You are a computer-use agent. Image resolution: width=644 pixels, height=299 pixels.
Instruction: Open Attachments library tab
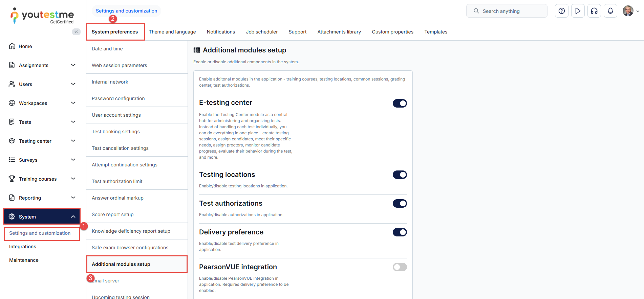click(339, 32)
